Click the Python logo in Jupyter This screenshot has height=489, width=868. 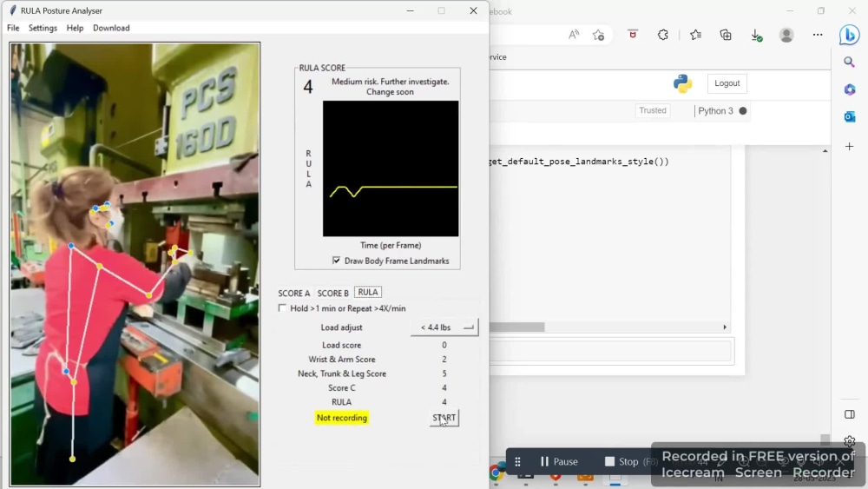click(682, 83)
